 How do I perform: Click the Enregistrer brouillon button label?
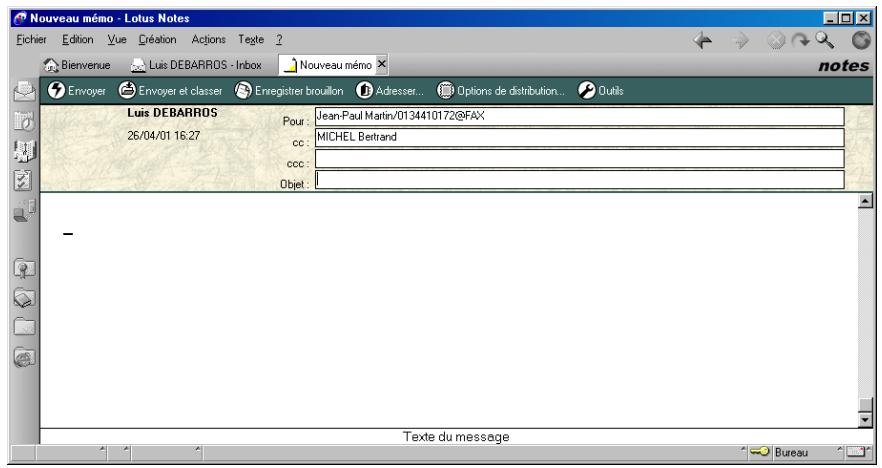[299, 91]
